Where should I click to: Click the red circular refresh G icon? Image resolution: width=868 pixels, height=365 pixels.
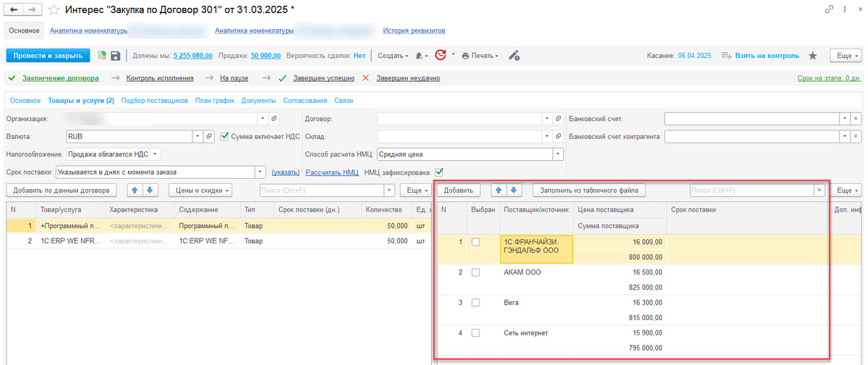coord(441,55)
